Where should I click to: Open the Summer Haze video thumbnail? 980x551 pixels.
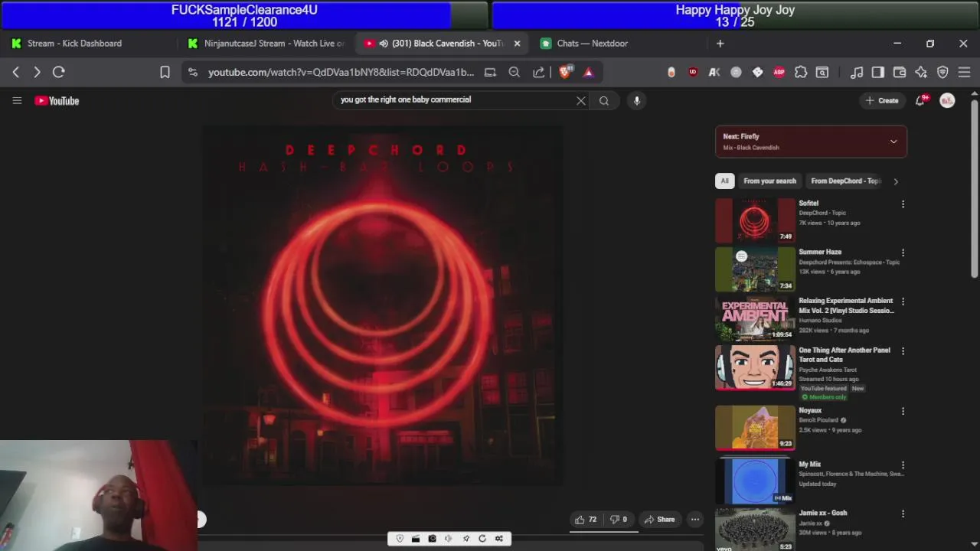coord(755,269)
